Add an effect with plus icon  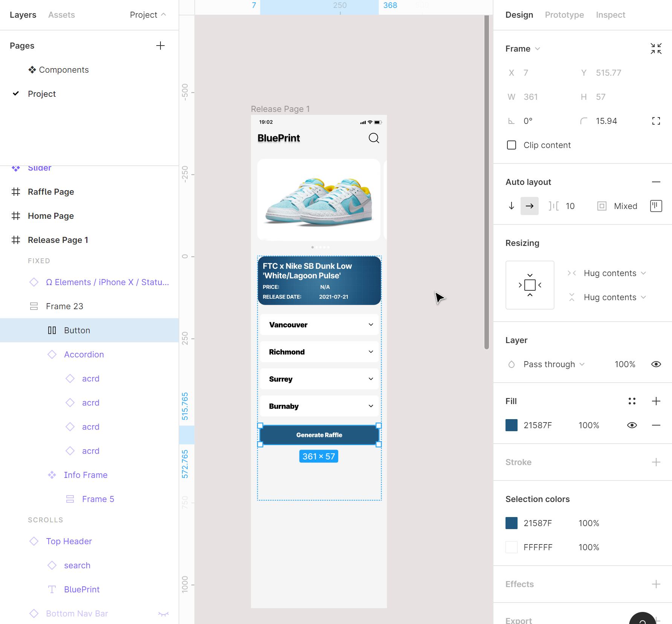(x=656, y=584)
